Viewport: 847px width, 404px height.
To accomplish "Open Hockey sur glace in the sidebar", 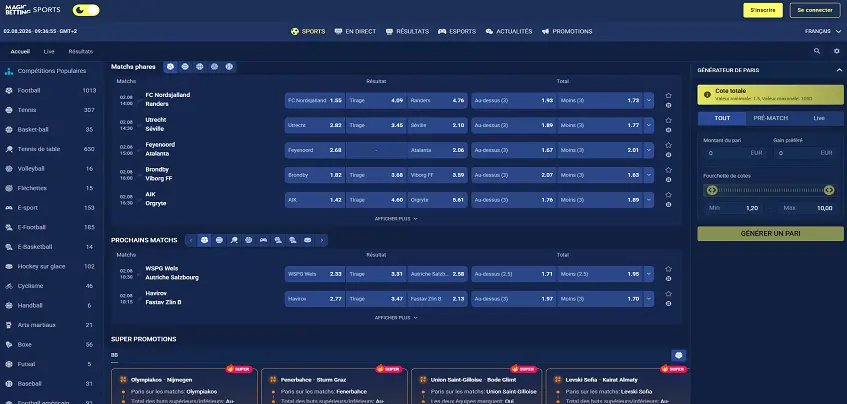I will pyautogui.click(x=52, y=266).
